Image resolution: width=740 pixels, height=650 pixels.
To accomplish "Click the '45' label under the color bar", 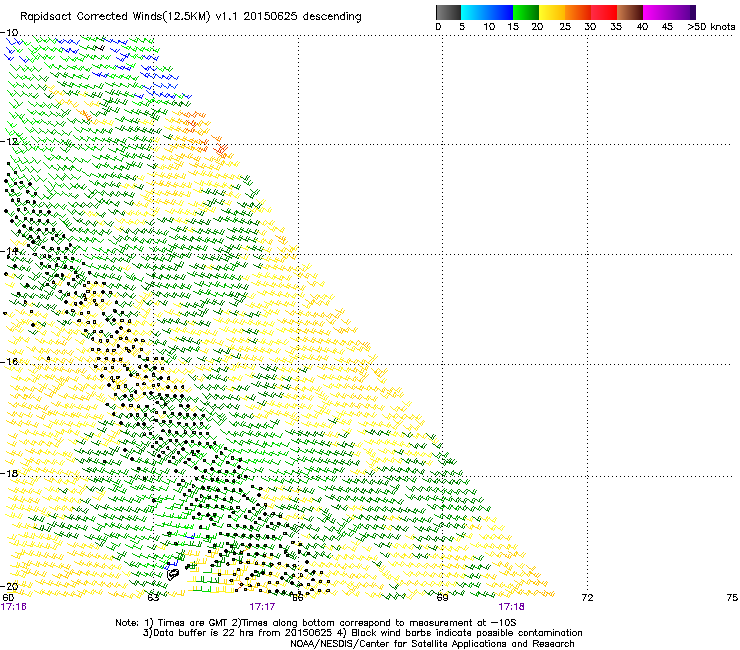I will [667, 27].
